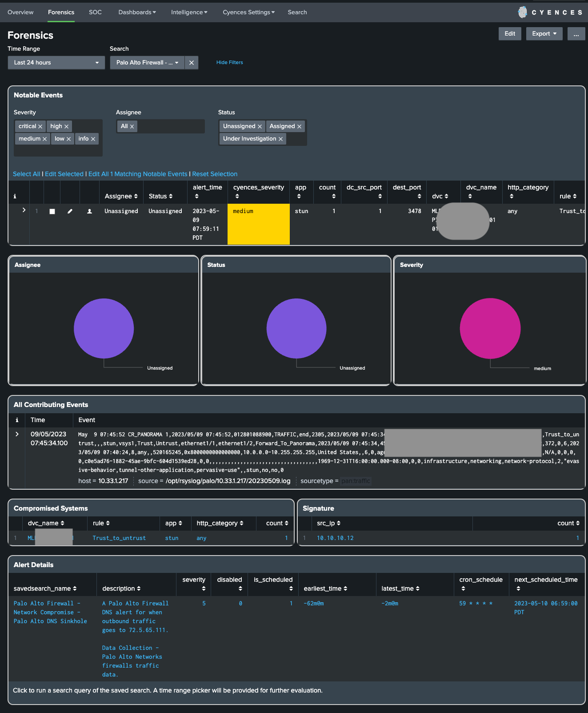Open the Intelligence menu
The height and width of the screenshot is (713, 588).
pyautogui.click(x=189, y=12)
